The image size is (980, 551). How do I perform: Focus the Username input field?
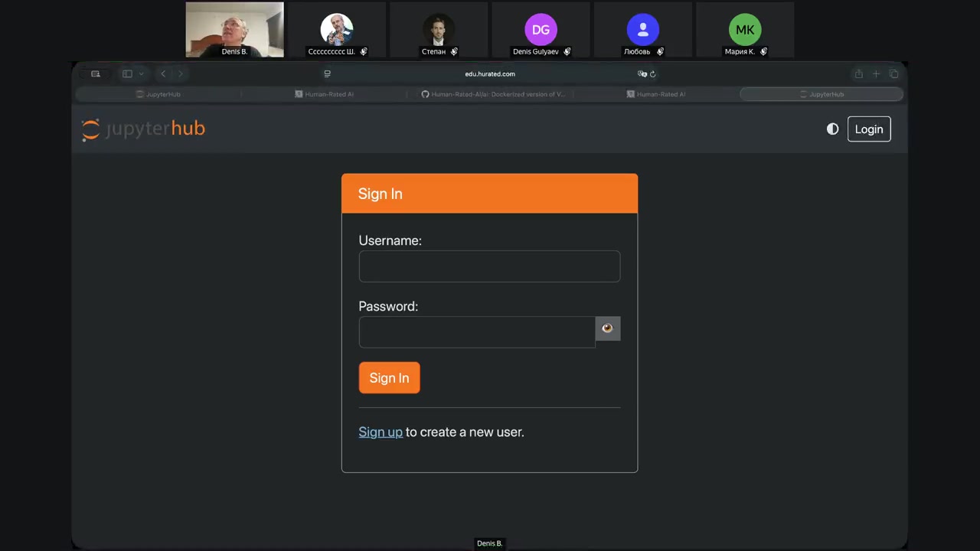tap(489, 266)
